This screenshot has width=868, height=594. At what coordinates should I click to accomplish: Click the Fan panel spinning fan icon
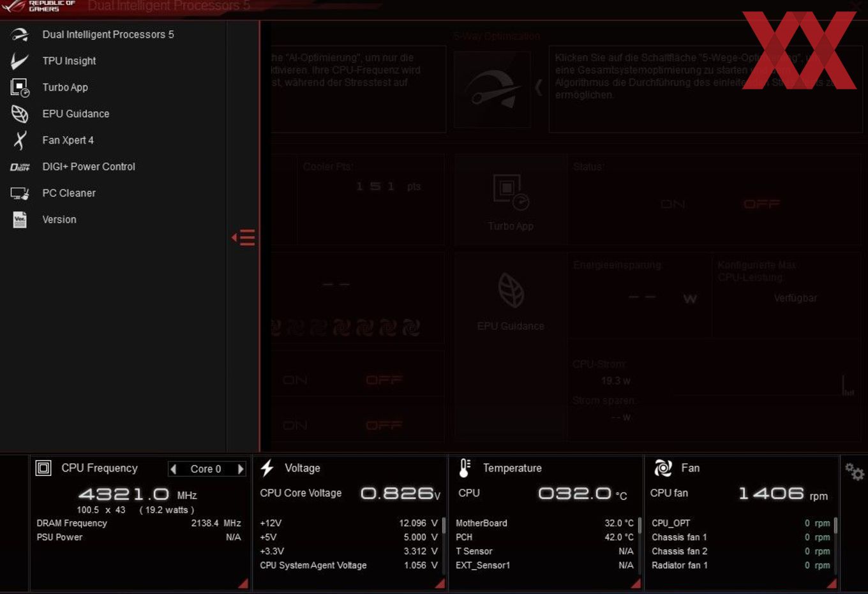pos(663,468)
